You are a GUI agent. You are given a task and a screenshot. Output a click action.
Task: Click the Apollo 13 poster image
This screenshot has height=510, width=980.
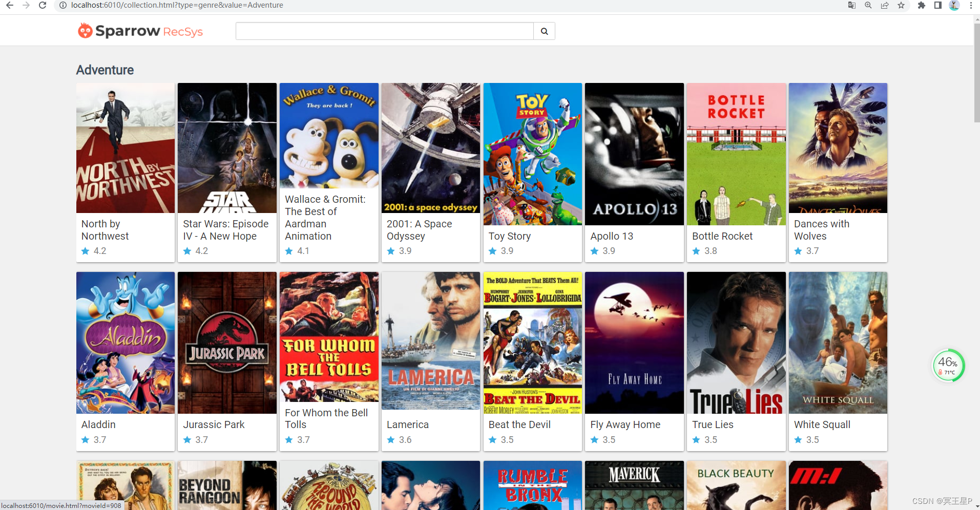634,154
